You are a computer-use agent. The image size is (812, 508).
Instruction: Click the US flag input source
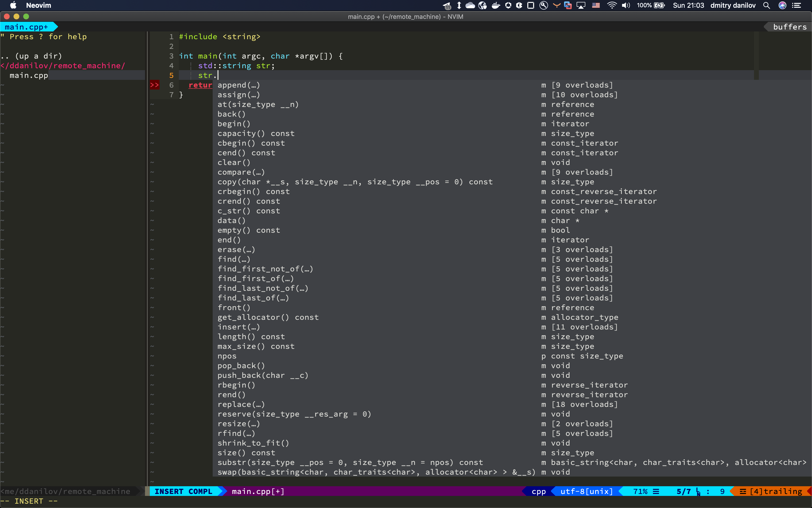click(596, 5)
